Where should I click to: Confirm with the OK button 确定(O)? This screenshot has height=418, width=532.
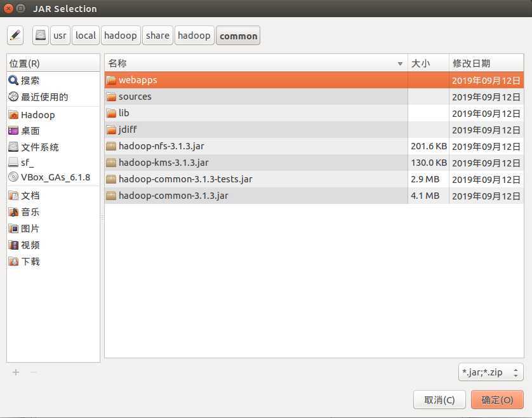coord(497,400)
